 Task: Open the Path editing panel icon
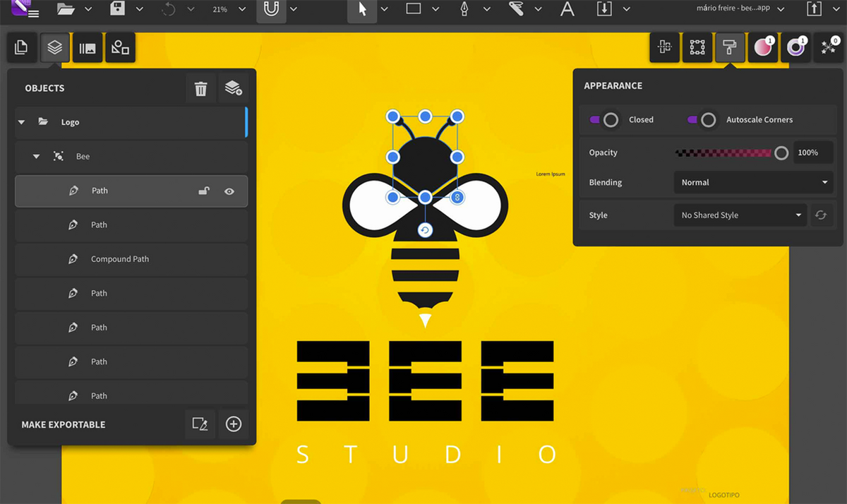click(697, 47)
